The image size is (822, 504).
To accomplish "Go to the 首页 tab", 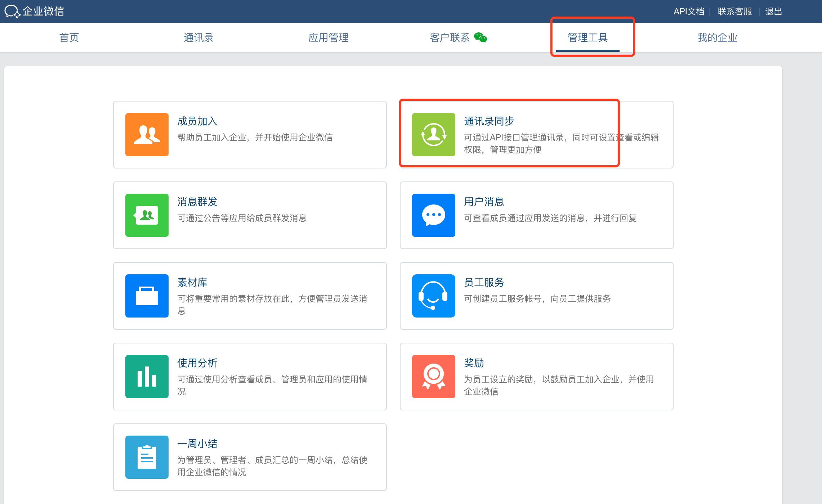I will [x=69, y=37].
